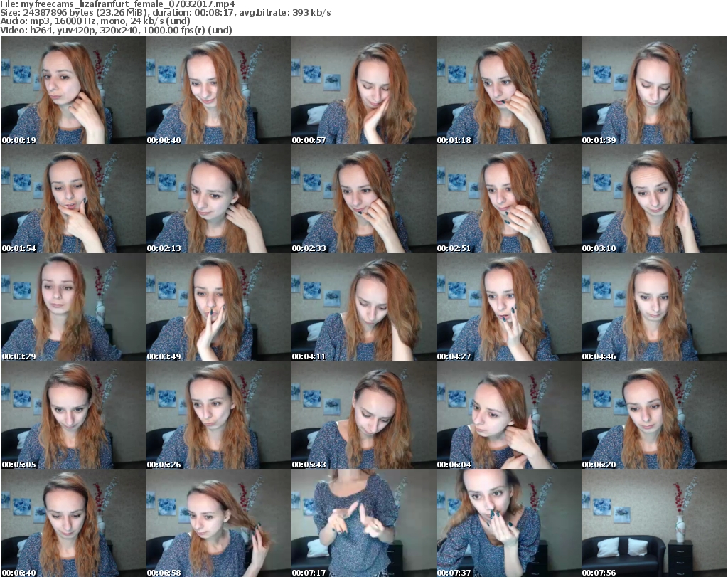Open the frame at 00:06:40
Screen dimensions: 728x577
pos(74,523)
